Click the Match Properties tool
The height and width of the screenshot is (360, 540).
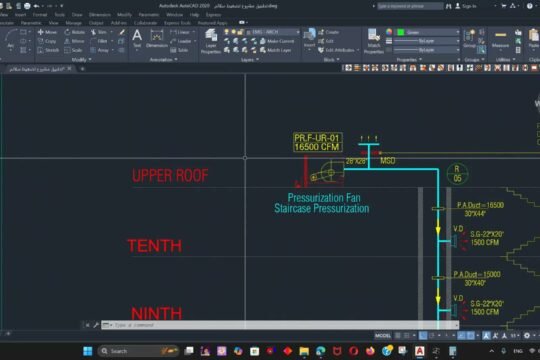[374, 41]
